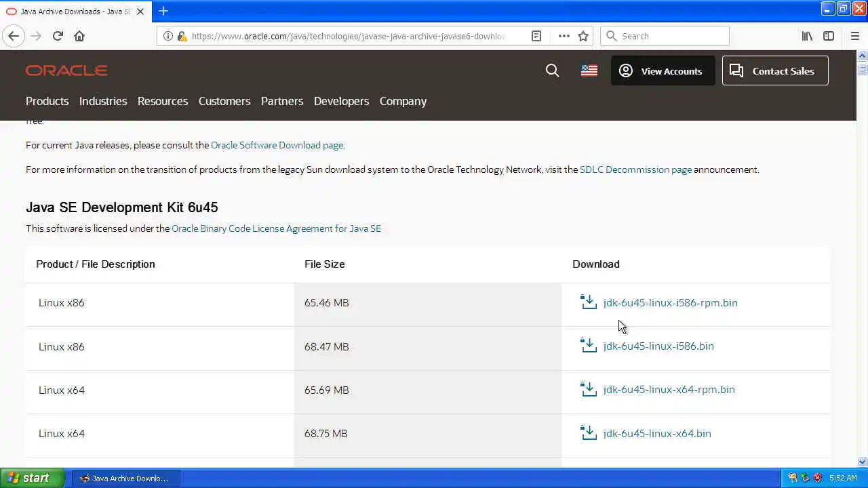The height and width of the screenshot is (488, 868).
Task: Open the Resources menu
Action: [x=163, y=101]
